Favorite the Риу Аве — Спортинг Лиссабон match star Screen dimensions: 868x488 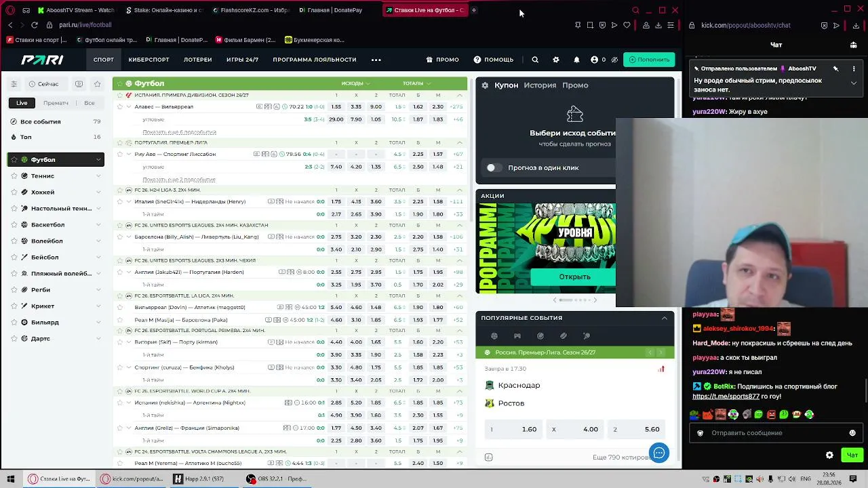[119, 154]
